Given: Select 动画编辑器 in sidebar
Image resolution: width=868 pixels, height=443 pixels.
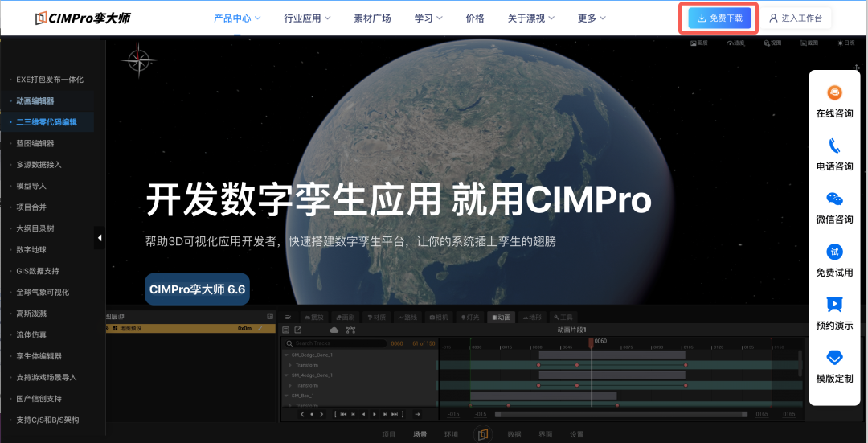Looking at the screenshot, I should [x=35, y=100].
